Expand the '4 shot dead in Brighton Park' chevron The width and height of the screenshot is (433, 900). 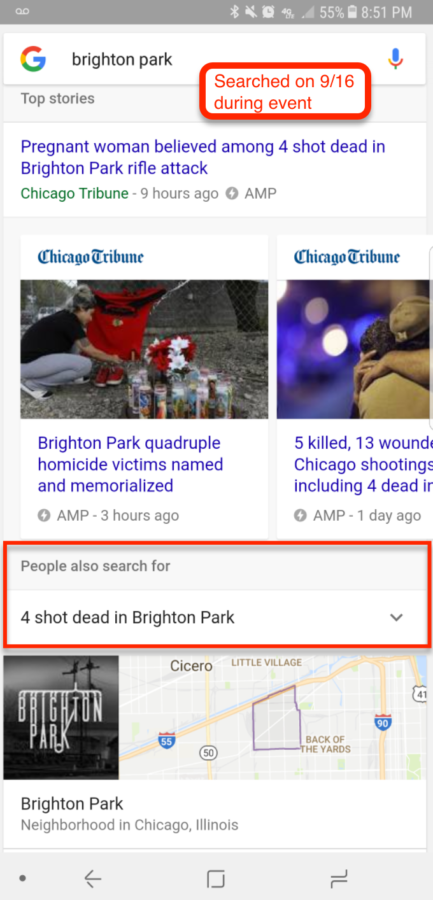click(x=396, y=618)
